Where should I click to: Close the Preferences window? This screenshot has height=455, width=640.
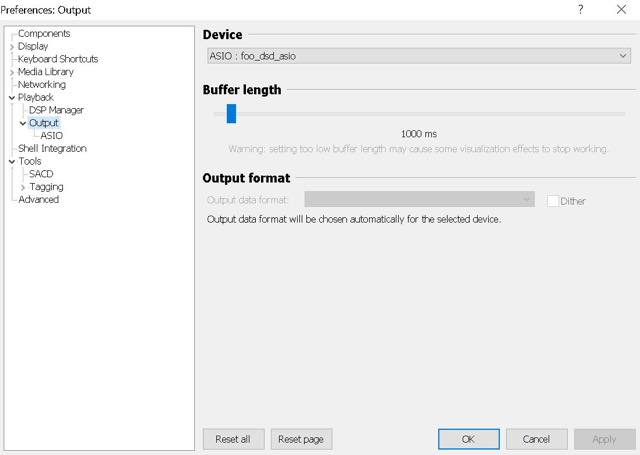(620, 9)
